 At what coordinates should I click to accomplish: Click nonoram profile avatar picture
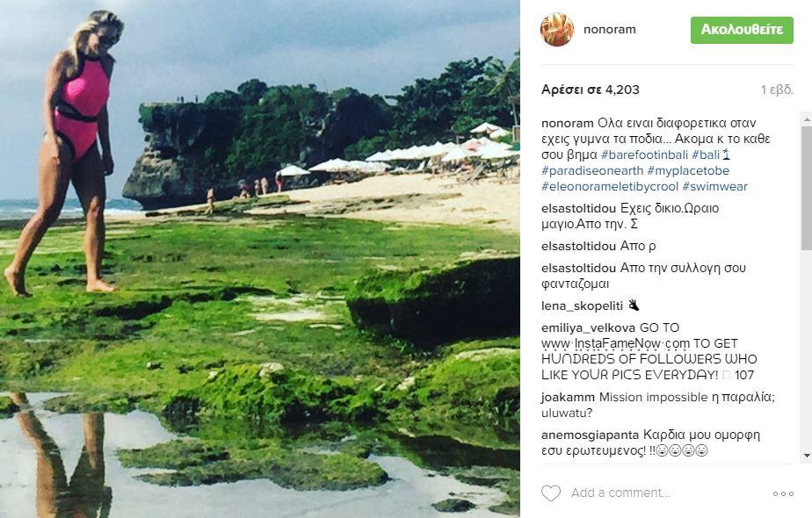[557, 30]
